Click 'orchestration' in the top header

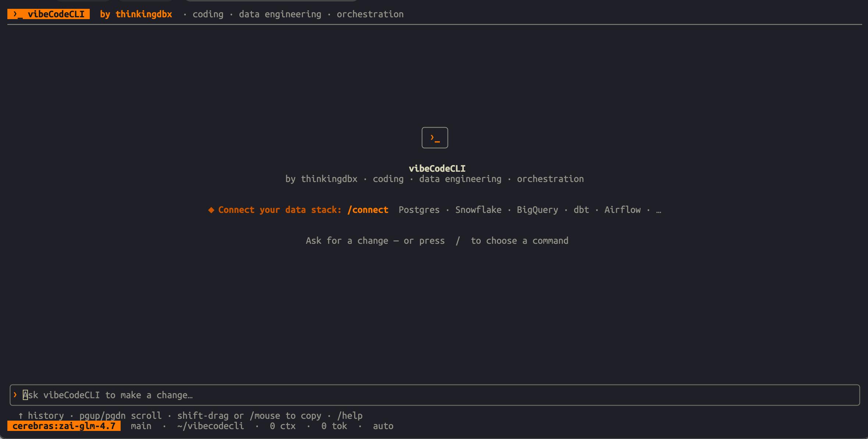tap(370, 14)
